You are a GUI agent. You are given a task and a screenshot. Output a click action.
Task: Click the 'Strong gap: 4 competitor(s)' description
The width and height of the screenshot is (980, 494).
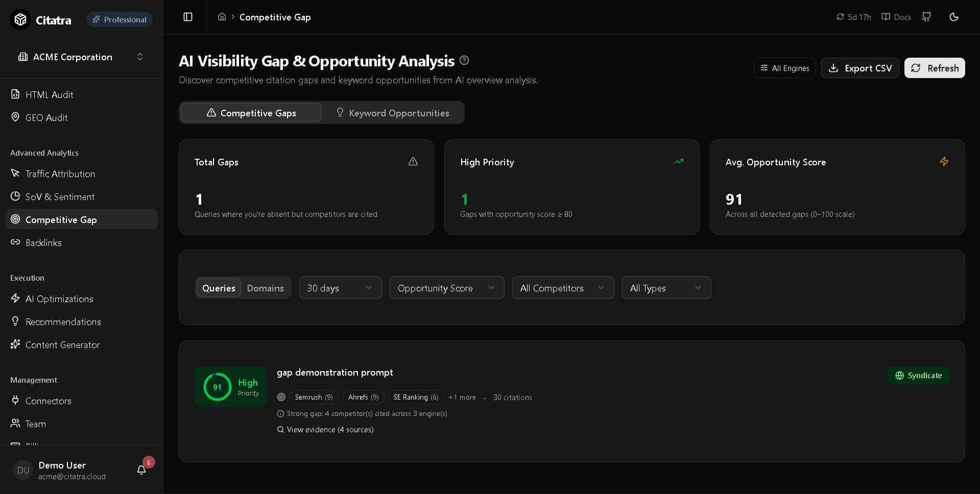[x=367, y=413]
